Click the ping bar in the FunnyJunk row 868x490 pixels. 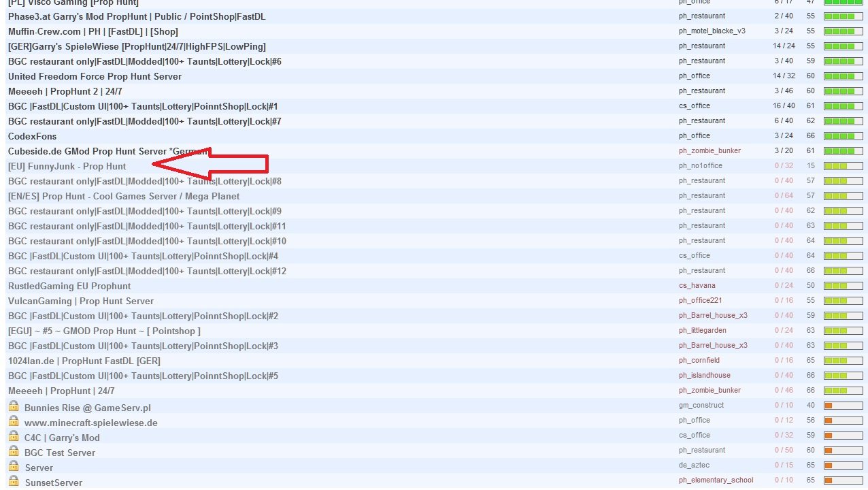click(843, 166)
